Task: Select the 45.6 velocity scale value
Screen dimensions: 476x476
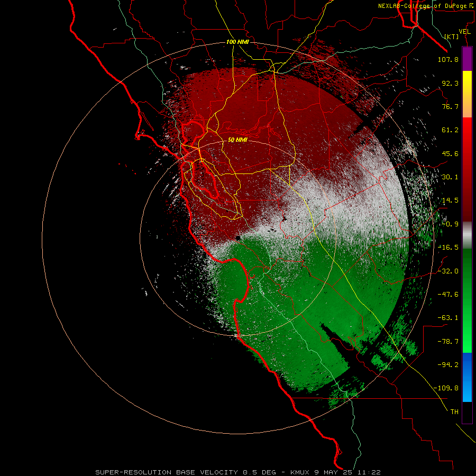Action: pos(450,153)
